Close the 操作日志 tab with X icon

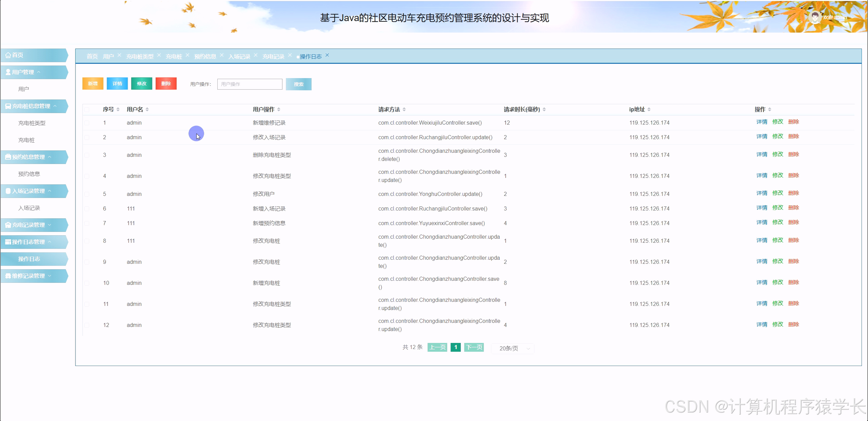tap(327, 55)
